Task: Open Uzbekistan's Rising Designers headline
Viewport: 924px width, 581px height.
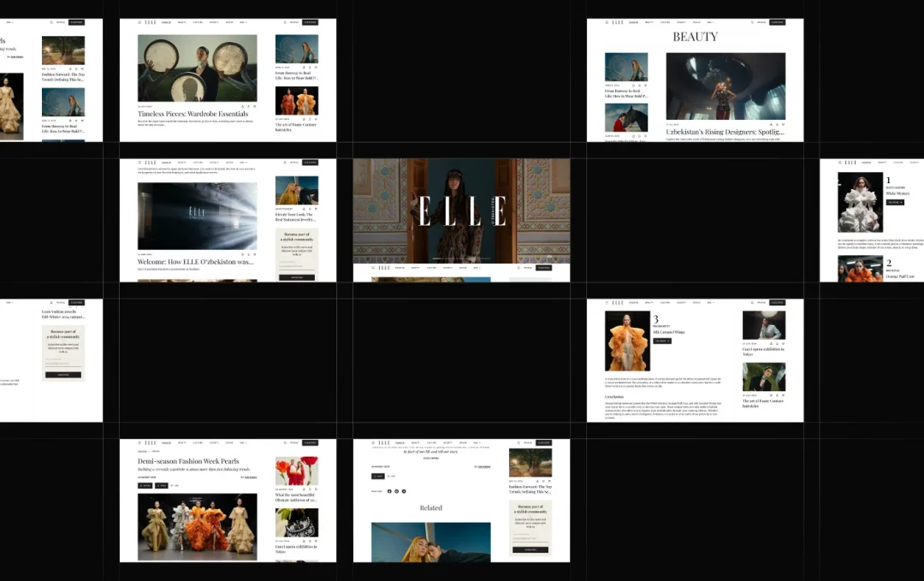Action: pos(726,132)
